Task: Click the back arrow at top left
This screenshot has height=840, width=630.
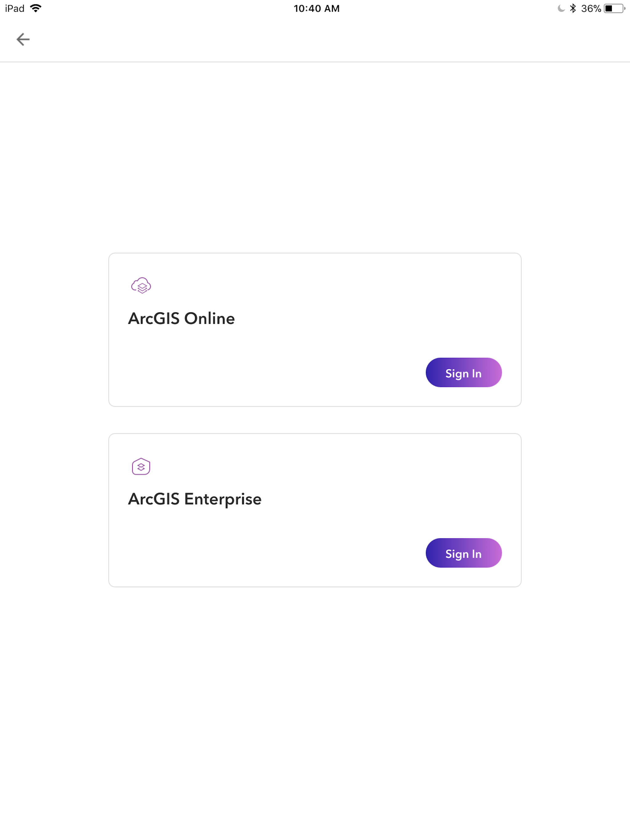Action: click(x=23, y=39)
